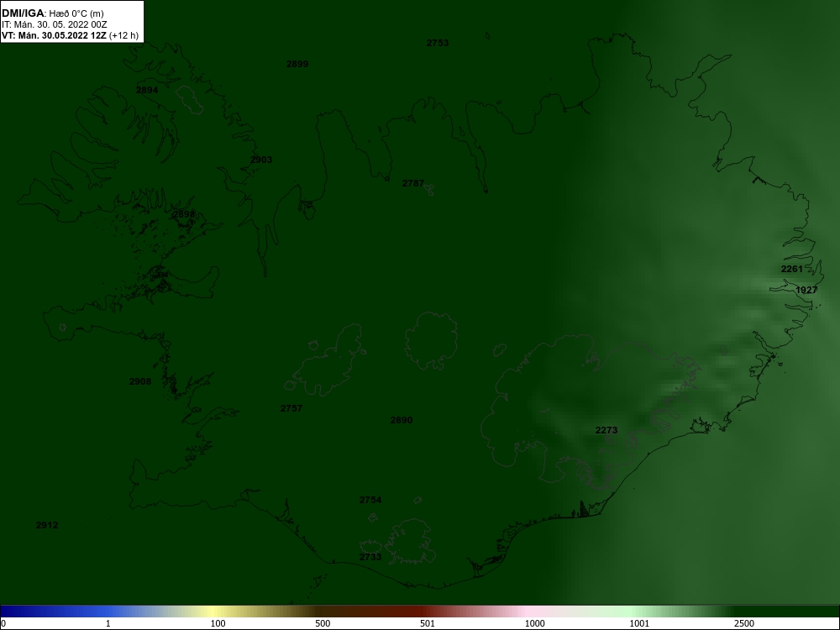Pick the dark red color above 501
Image resolution: width=840 pixels, height=630 pixels.
tap(421, 612)
